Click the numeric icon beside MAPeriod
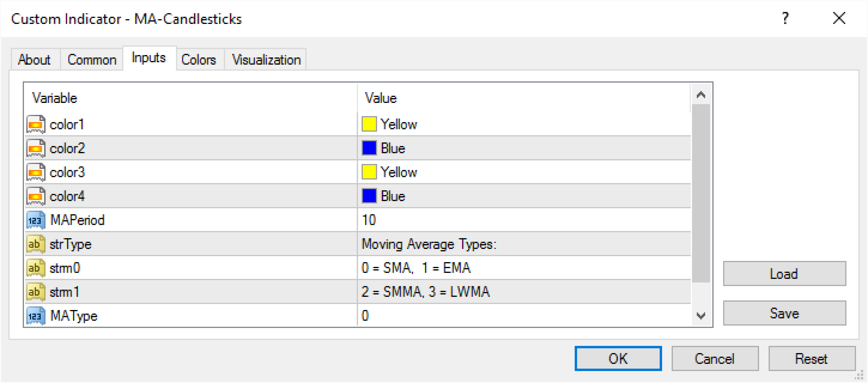Viewport: 868px width, 383px height. point(35,220)
